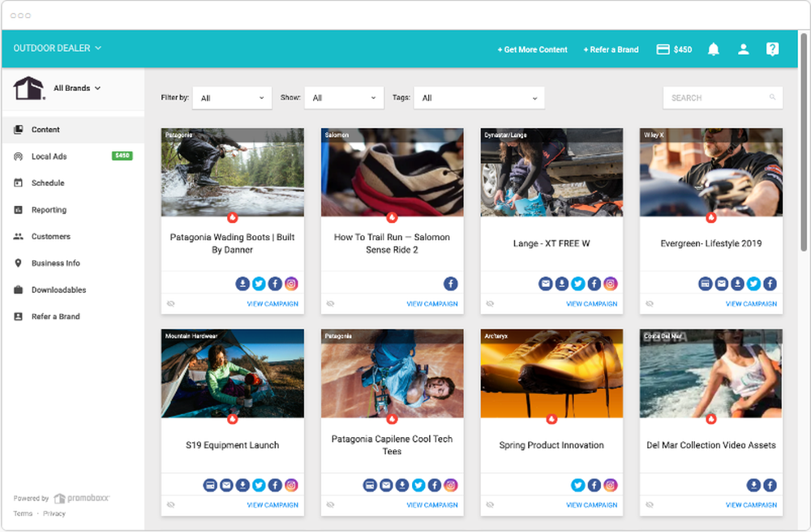Click Instagram icon on Lange - XT FREE W card
Screen dimensions: 811x532
(611, 283)
